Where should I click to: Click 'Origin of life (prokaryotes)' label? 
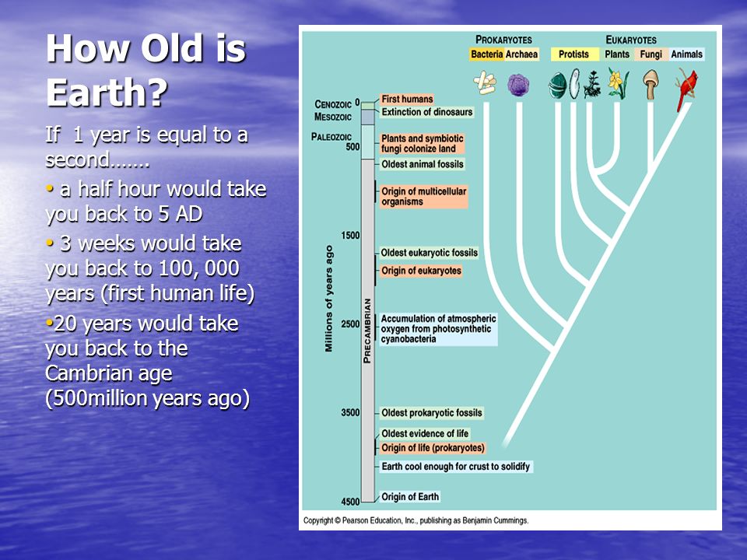click(x=433, y=448)
